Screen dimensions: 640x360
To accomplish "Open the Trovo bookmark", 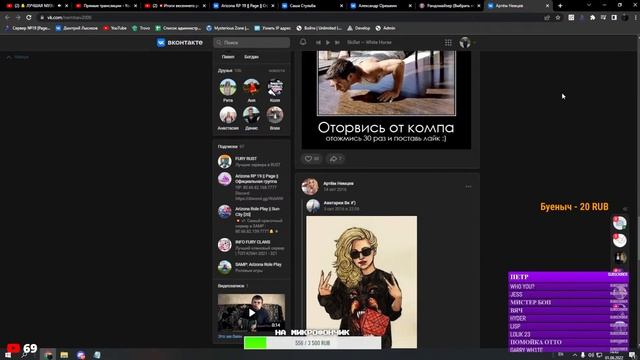I will pyautogui.click(x=141, y=28).
